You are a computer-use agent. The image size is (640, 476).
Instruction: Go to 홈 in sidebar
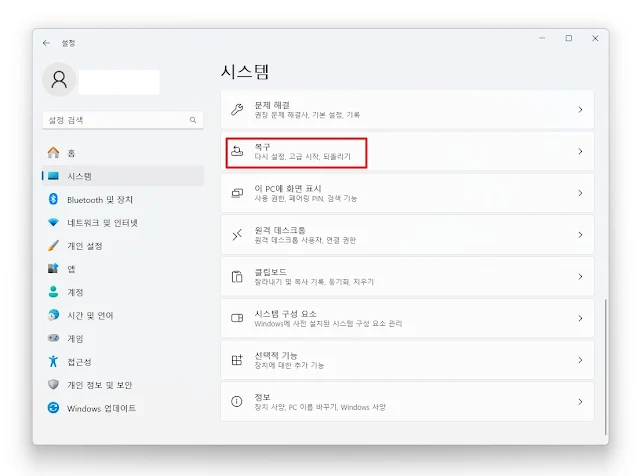123,153
